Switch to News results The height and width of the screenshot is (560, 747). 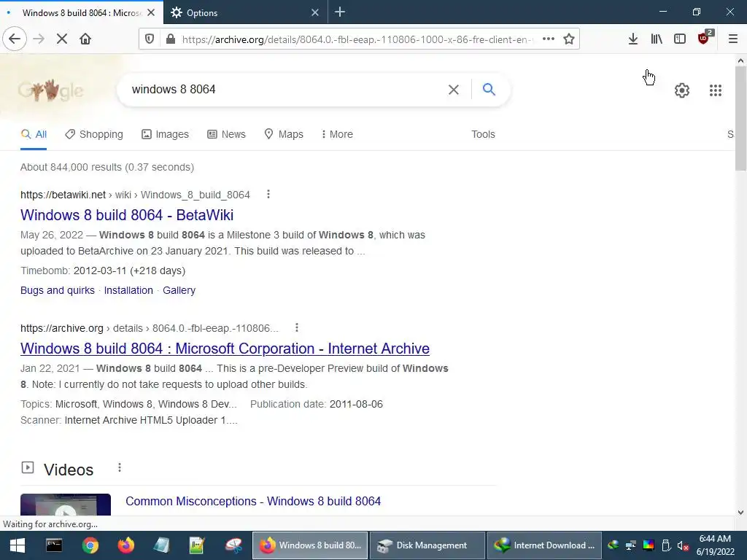tap(226, 134)
